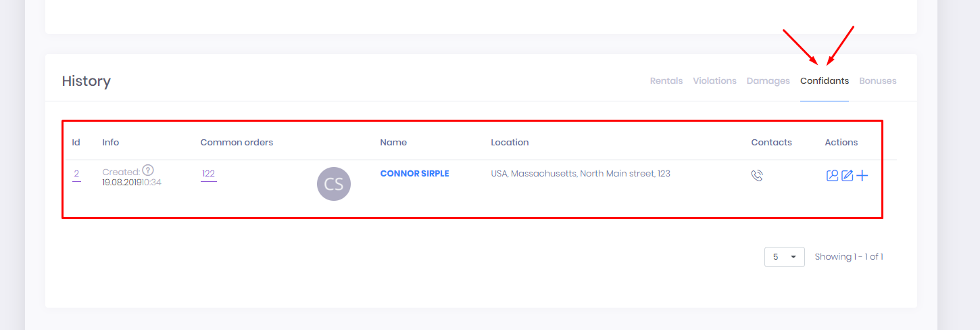This screenshot has height=330, width=980.
Task: Click the question mark icon beside Created
Action: pyautogui.click(x=148, y=170)
